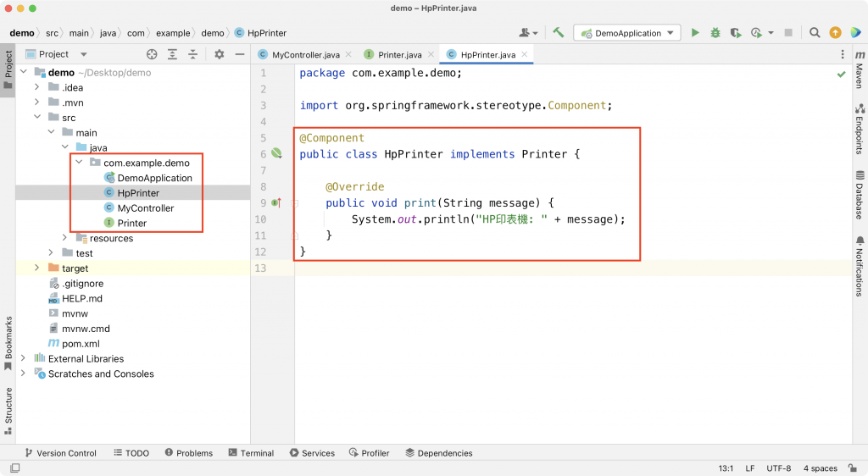The height and width of the screenshot is (476, 868).
Task: Open profiler run options icon
Action: pos(756,33)
